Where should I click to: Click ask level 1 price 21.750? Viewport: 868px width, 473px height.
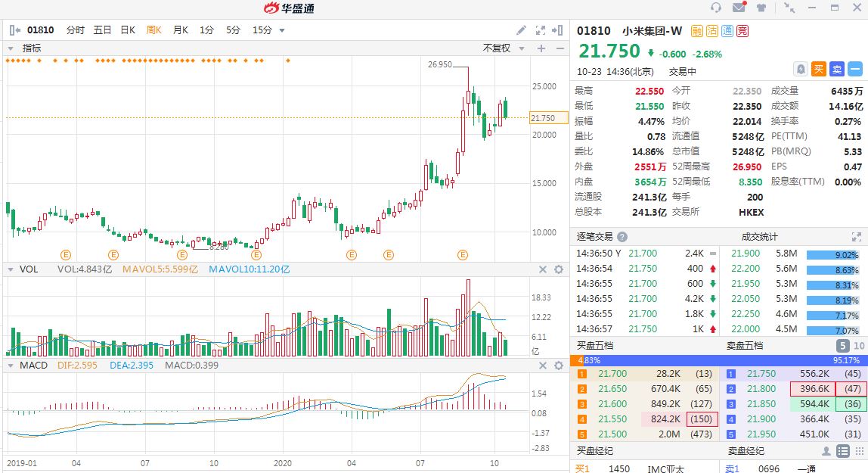point(761,375)
